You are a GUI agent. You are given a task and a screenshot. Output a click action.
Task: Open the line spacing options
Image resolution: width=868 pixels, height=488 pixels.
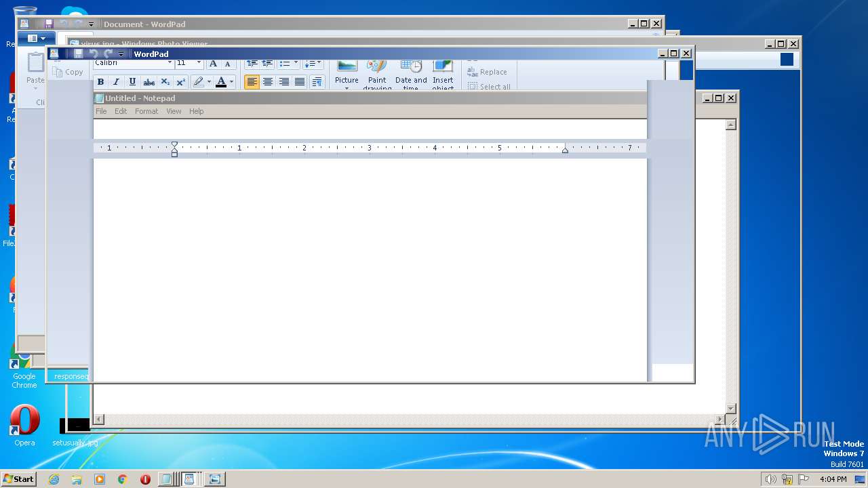tap(313, 64)
